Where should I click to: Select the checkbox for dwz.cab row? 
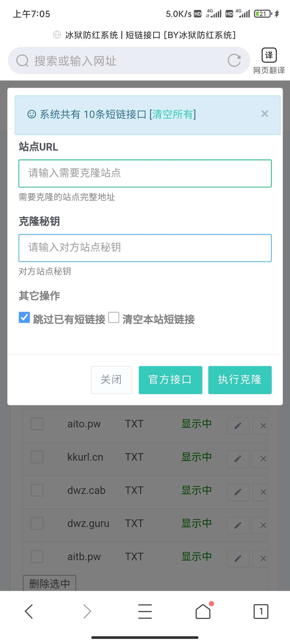[37, 490]
